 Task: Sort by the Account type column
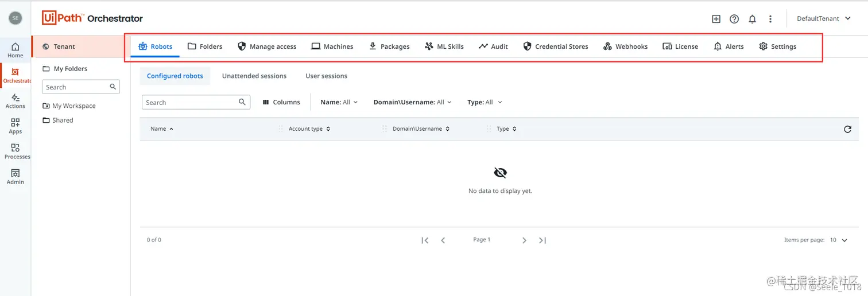pos(309,129)
